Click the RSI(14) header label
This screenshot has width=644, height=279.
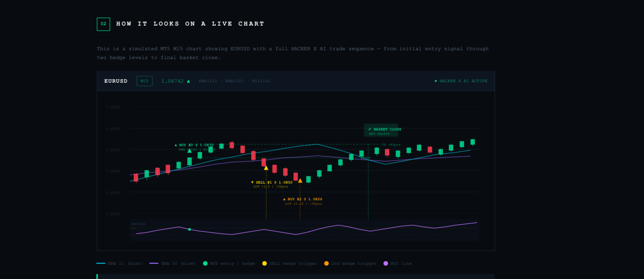261,81
